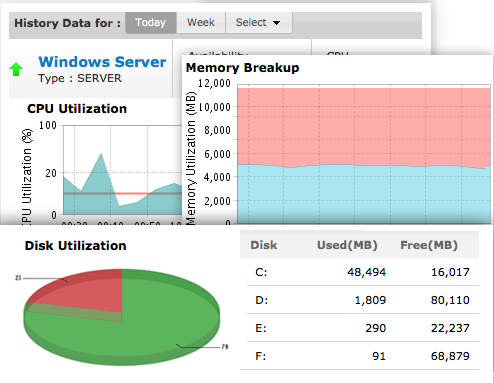Click the Type : SERVER text
The image size is (494, 383).
click(80, 78)
